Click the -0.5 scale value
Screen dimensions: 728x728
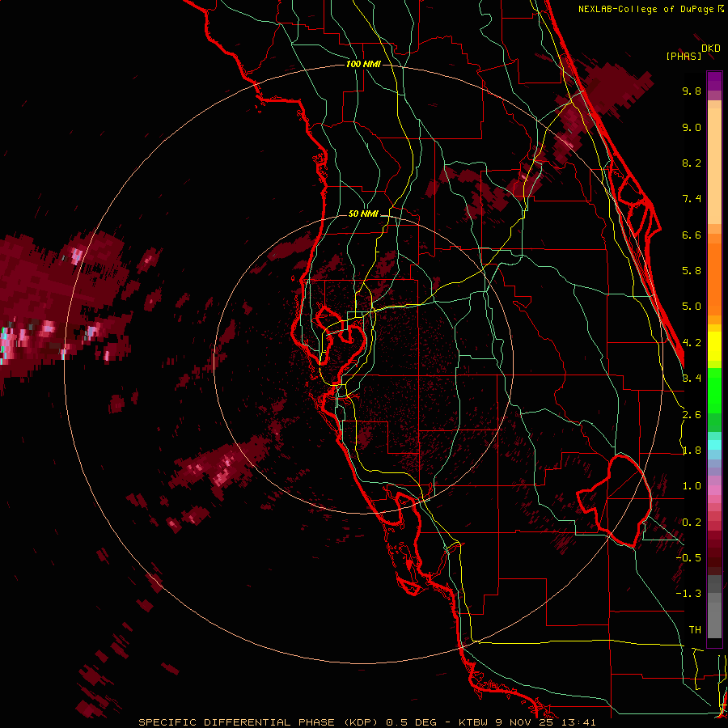(x=688, y=558)
